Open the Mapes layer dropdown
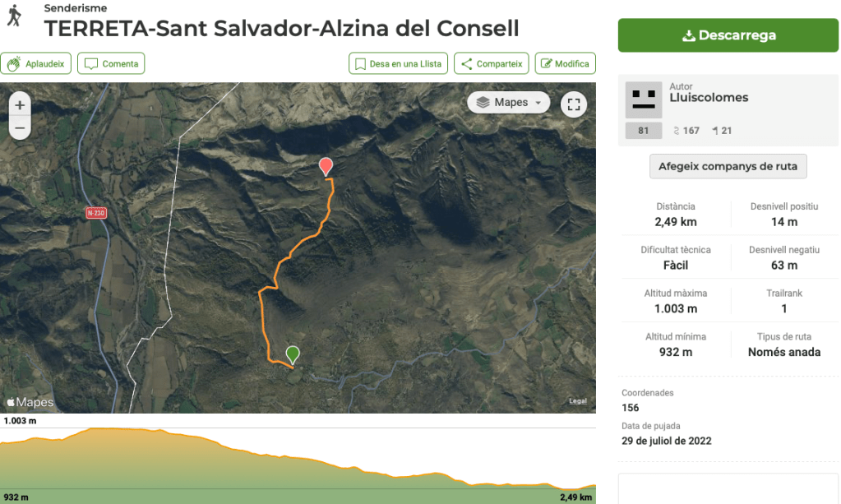The height and width of the screenshot is (504, 841). pyautogui.click(x=509, y=103)
